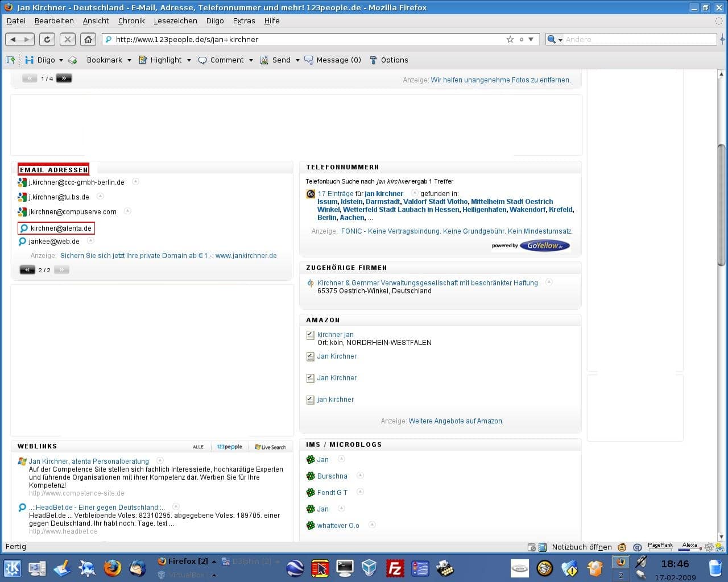Click the Alexa indicator in status bar
The image size is (728, 582).
pyautogui.click(x=689, y=547)
